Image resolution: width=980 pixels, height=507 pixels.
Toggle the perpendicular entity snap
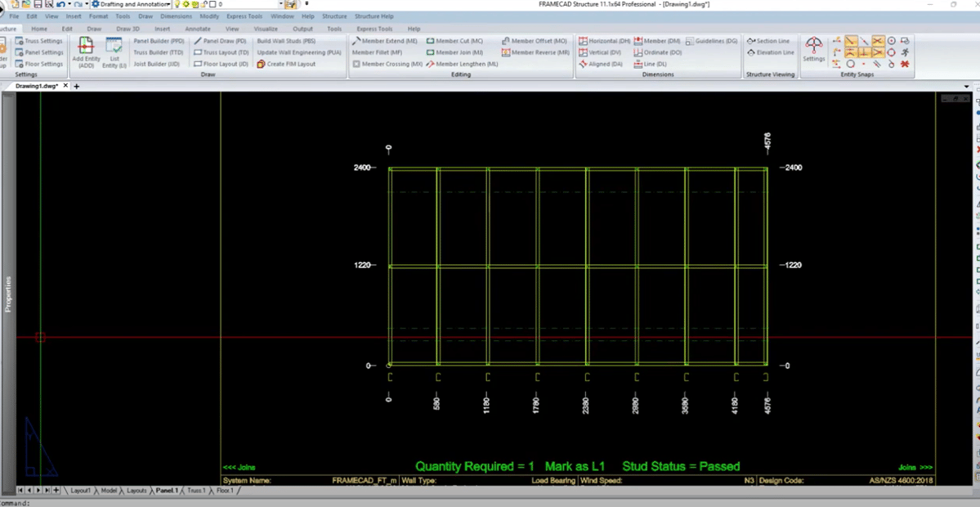tap(864, 52)
